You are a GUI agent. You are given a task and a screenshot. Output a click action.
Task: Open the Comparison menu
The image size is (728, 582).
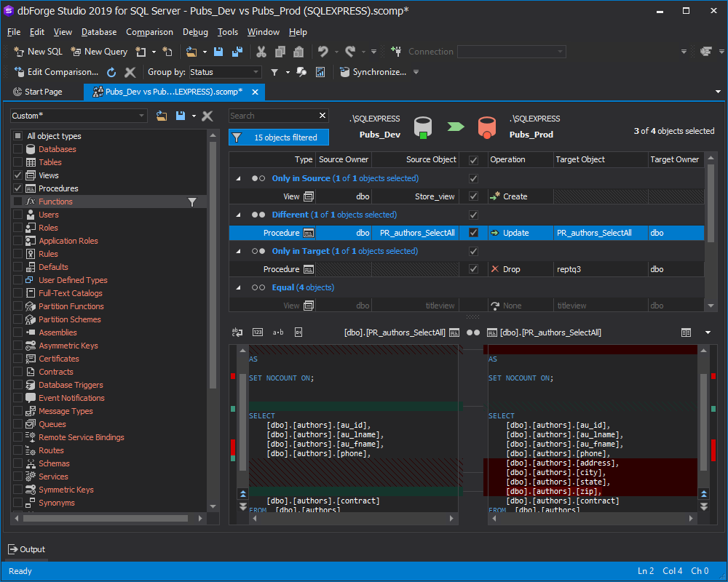pos(149,32)
